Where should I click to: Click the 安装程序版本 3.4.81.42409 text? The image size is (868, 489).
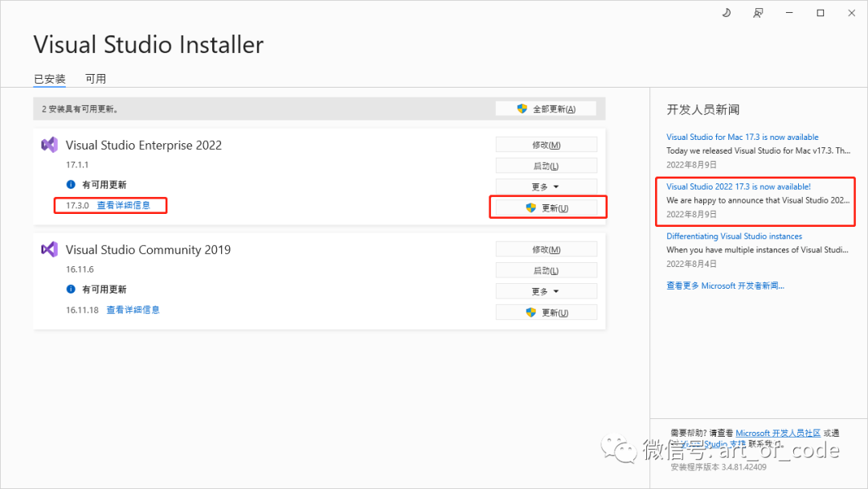[x=719, y=466]
